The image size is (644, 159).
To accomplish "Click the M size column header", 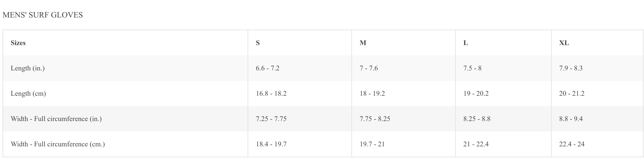I will (403, 43).
